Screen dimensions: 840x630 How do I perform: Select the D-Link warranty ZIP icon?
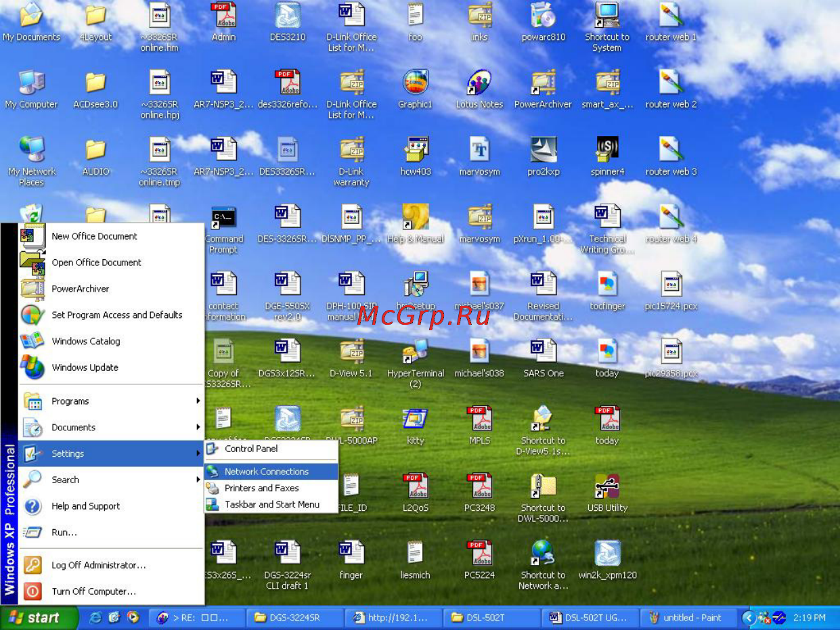[x=351, y=149]
